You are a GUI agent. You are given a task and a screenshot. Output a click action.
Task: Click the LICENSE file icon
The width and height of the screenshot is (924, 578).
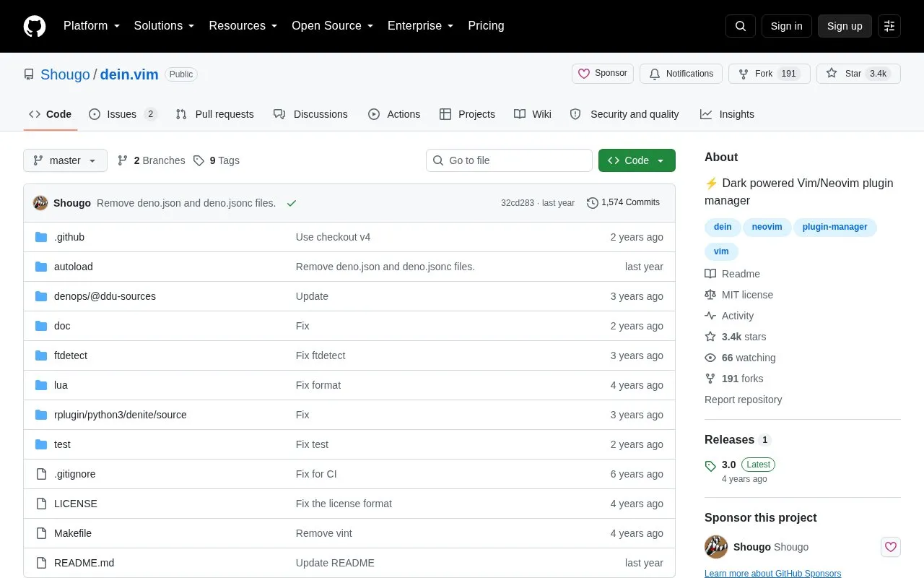pos(41,504)
